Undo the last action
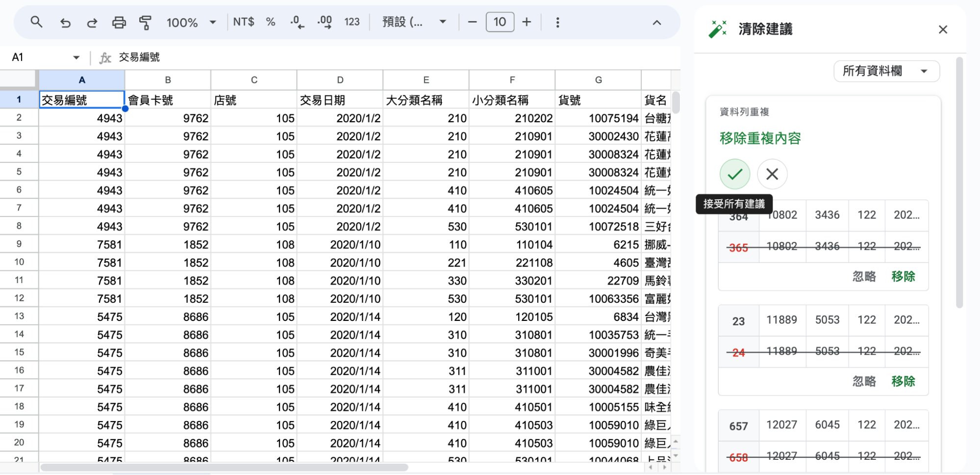 pyautogui.click(x=65, y=23)
